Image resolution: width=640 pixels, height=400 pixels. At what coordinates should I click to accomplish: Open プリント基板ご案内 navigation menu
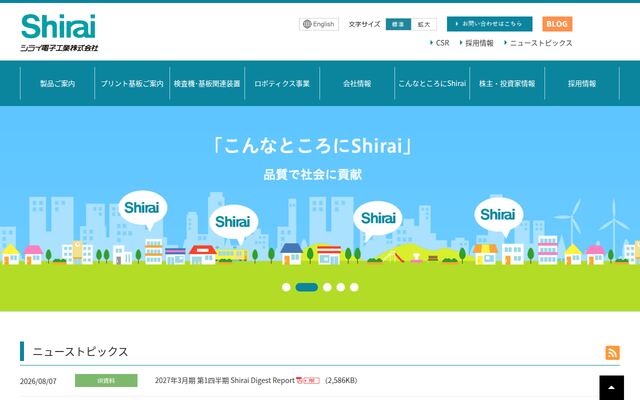click(132, 83)
